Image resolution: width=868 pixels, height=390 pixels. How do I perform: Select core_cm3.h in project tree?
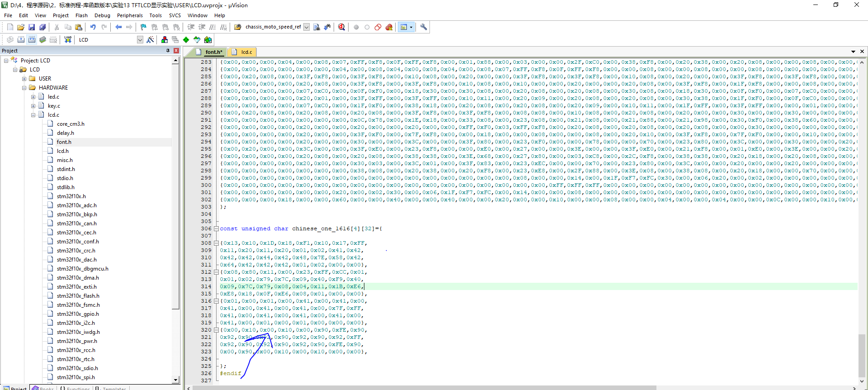(x=71, y=124)
